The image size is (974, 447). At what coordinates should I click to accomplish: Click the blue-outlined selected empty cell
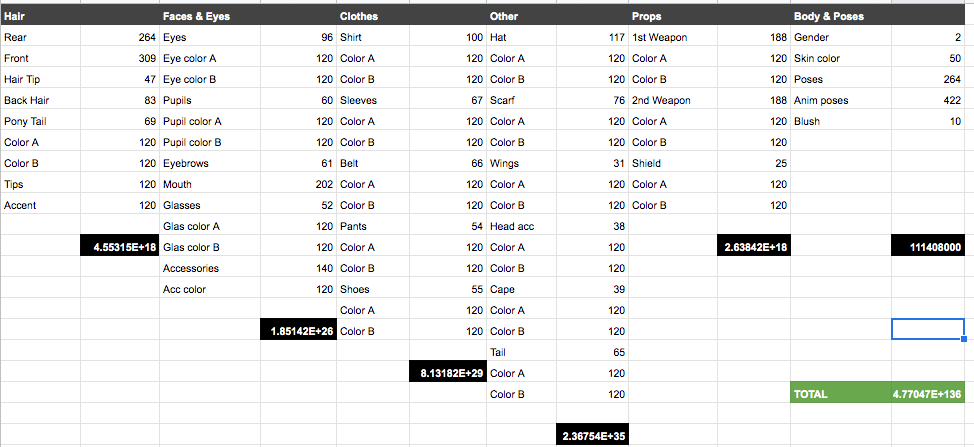(x=927, y=330)
